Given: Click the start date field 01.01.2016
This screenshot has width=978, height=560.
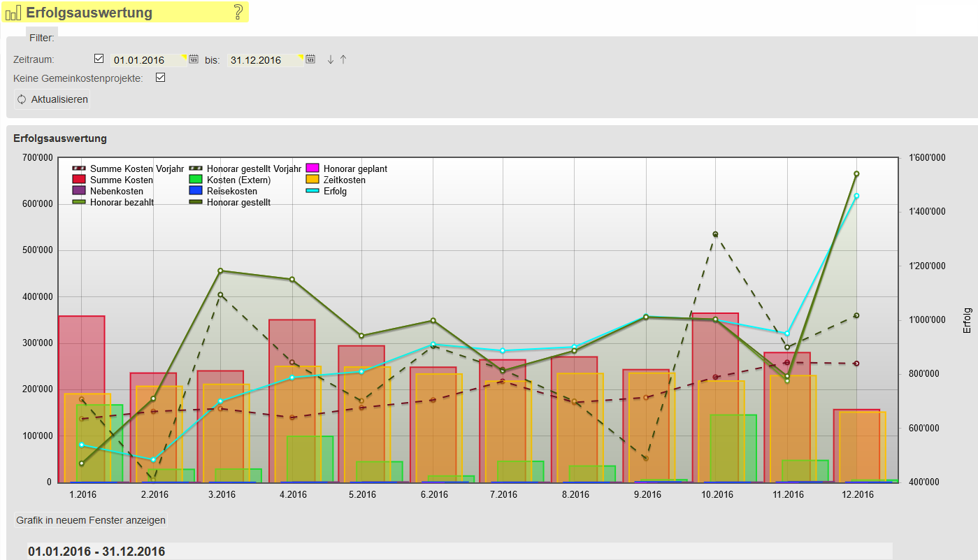Looking at the screenshot, I should (147, 60).
